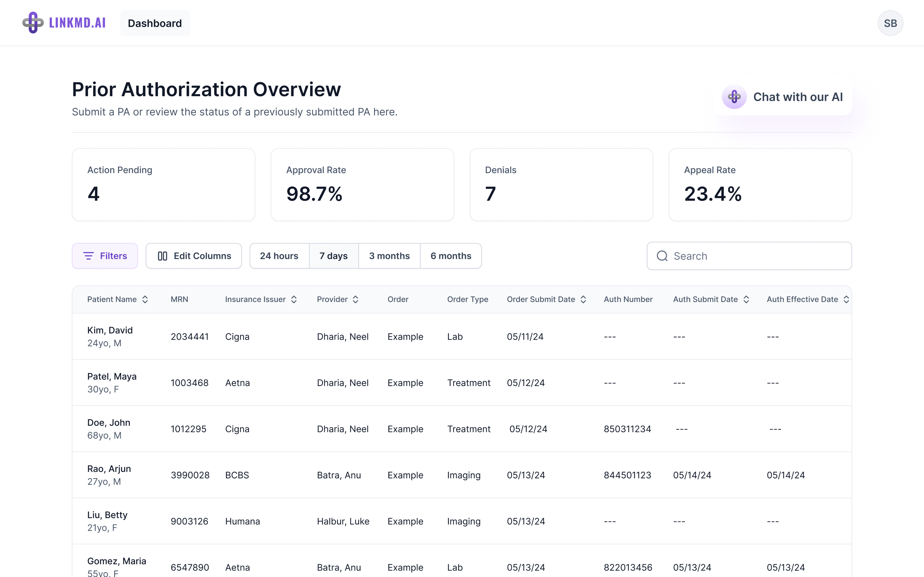The height and width of the screenshot is (577, 924).
Task: Open Edit Columns options
Action: tap(194, 256)
